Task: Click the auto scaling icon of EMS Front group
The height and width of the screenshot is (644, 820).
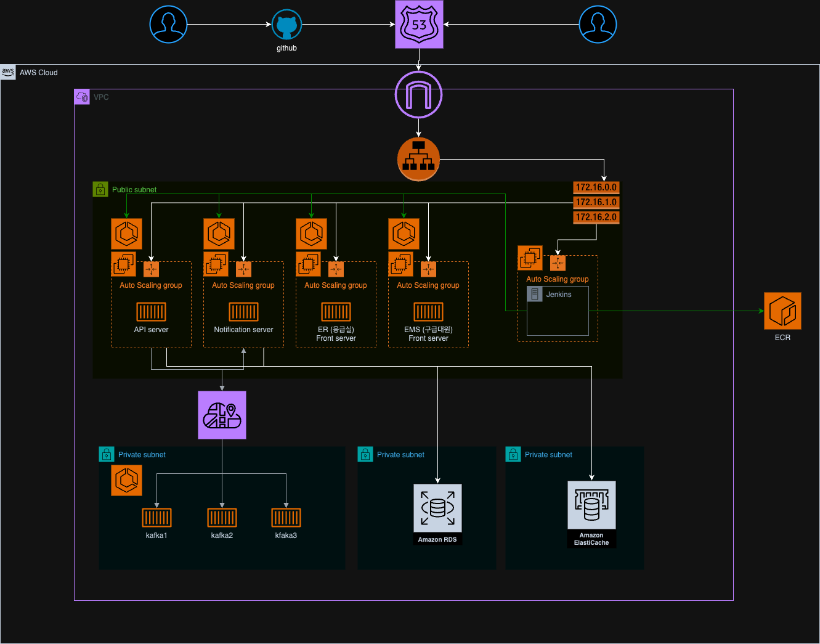Action: tap(428, 269)
